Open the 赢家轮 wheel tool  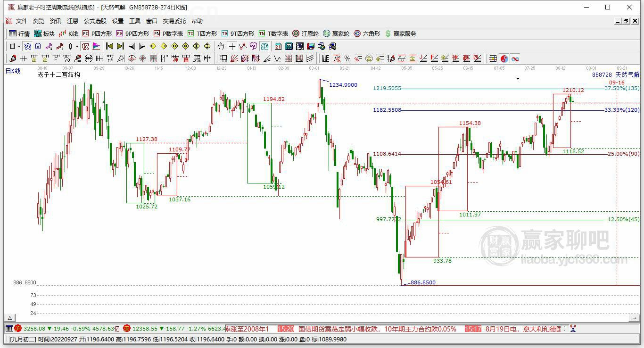click(x=336, y=33)
